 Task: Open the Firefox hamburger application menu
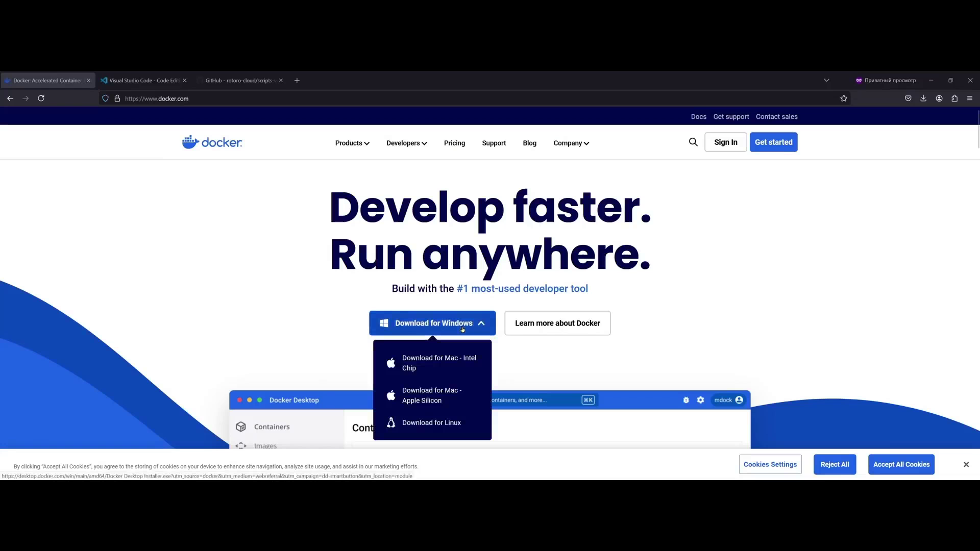point(970,98)
